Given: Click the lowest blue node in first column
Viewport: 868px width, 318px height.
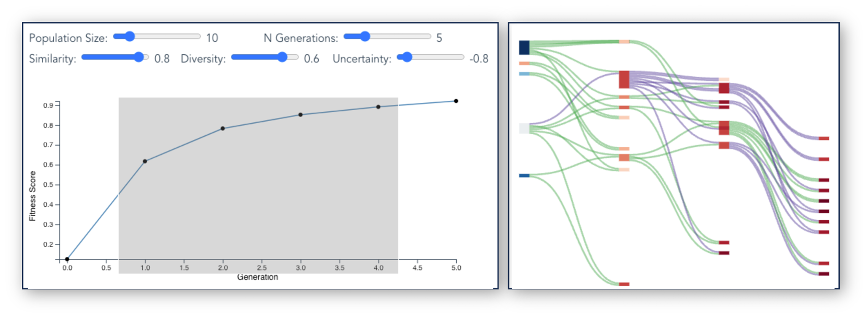Looking at the screenshot, I should pyautogui.click(x=524, y=175).
